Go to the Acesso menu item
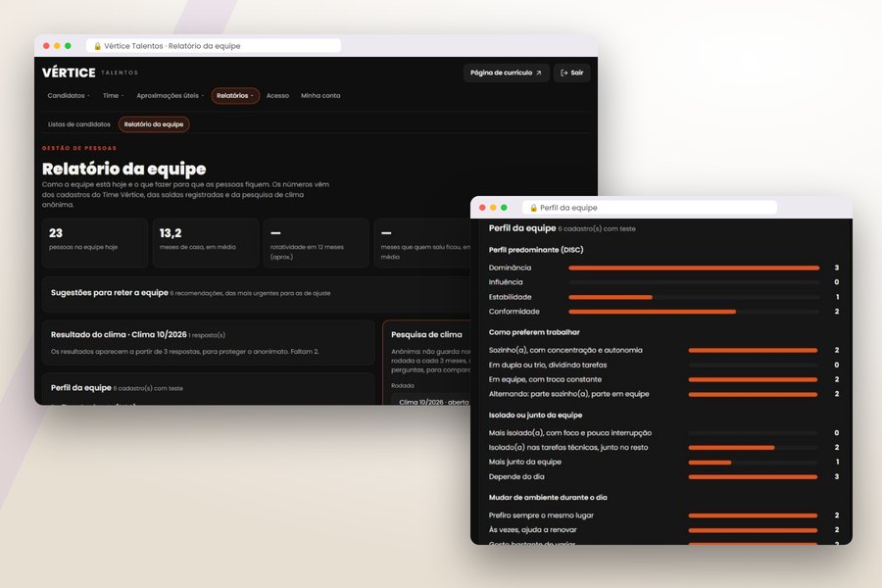This screenshot has width=882, height=588. (277, 96)
